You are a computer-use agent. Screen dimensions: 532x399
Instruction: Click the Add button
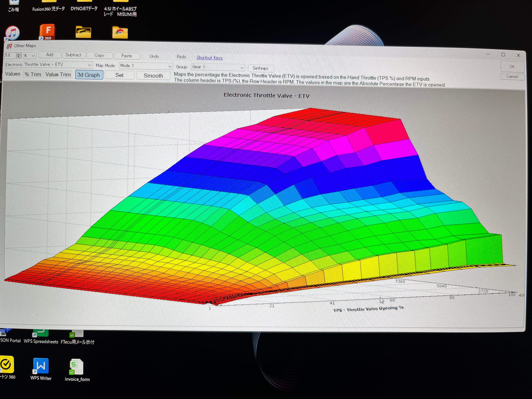pyautogui.click(x=50, y=55)
